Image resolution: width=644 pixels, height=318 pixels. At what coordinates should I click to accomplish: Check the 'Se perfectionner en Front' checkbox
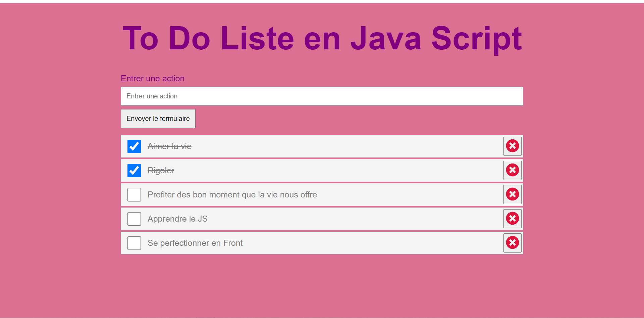pos(134,243)
